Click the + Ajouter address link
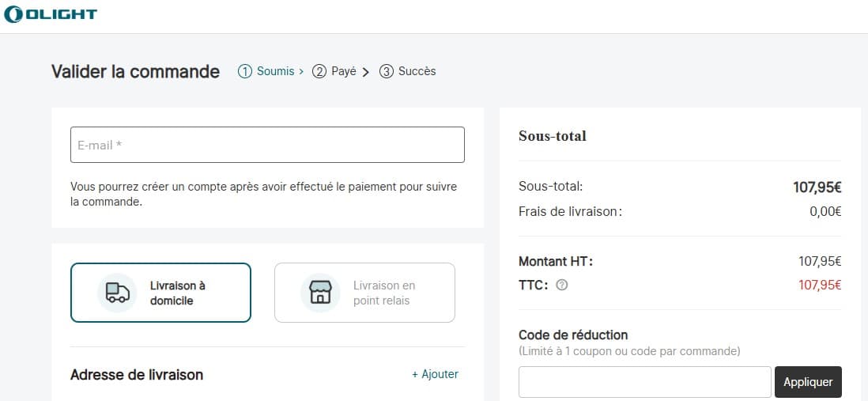 click(435, 374)
